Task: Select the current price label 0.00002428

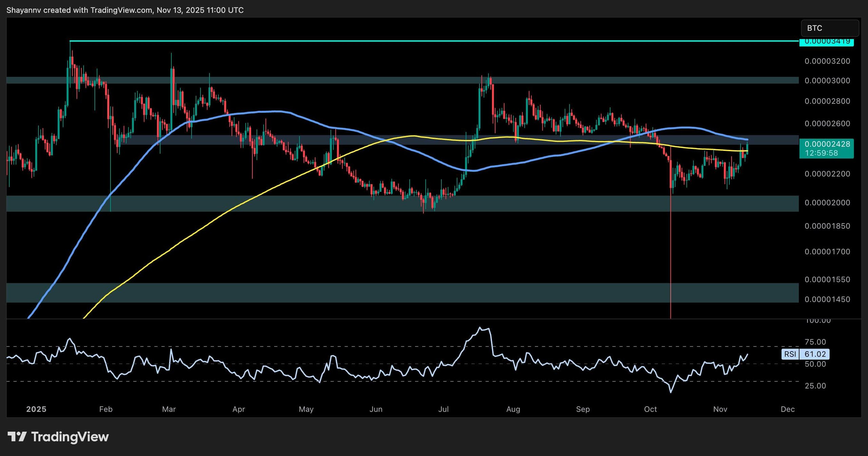Action: tap(827, 144)
